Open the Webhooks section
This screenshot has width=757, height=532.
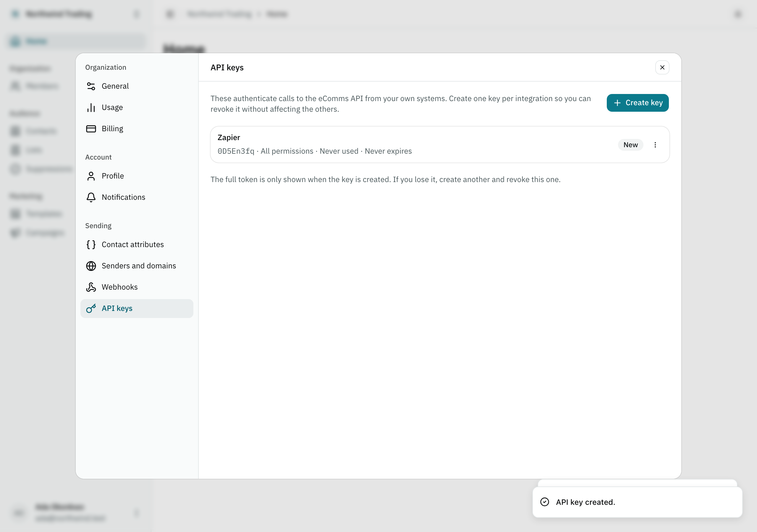click(x=137, y=287)
